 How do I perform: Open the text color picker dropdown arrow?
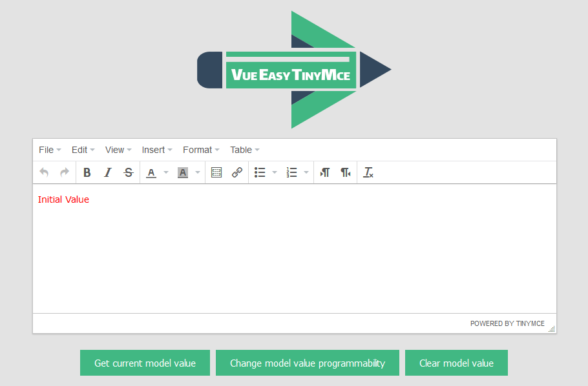(x=166, y=172)
